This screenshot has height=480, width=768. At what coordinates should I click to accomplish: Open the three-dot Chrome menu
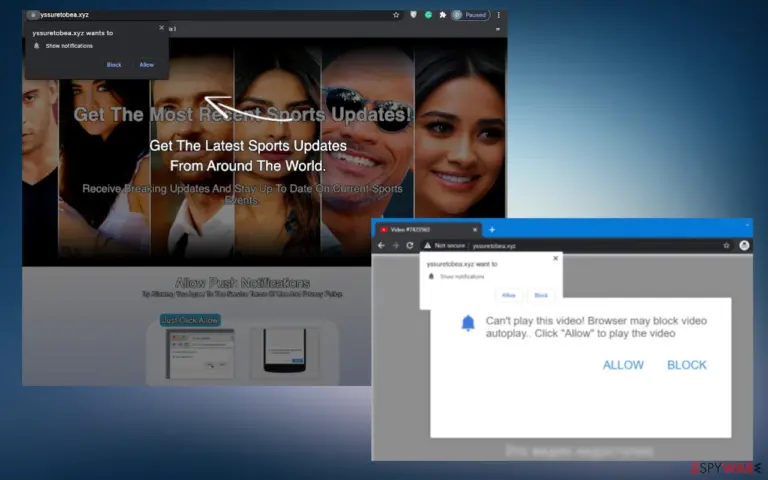click(499, 15)
